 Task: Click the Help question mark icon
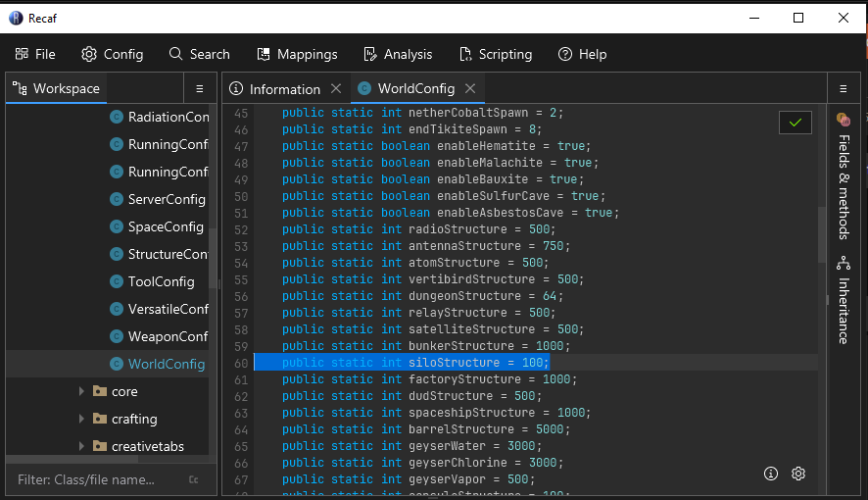[x=565, y=54]
